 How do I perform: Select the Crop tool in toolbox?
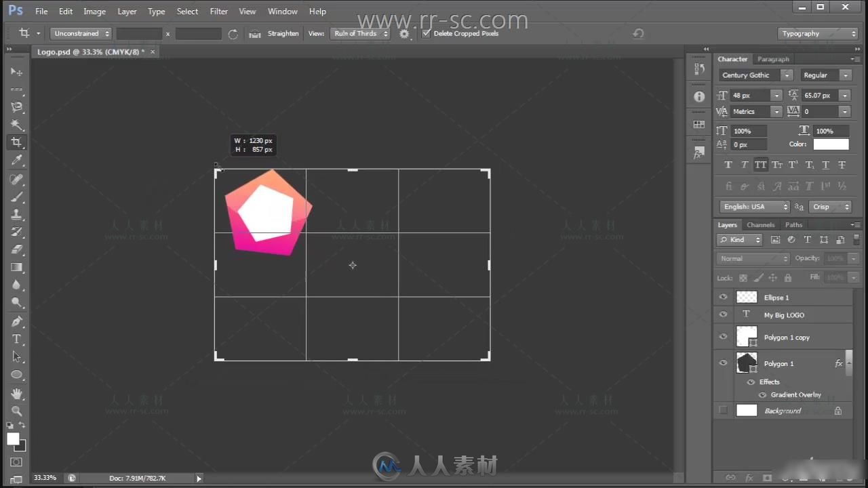tap(17, 142)
